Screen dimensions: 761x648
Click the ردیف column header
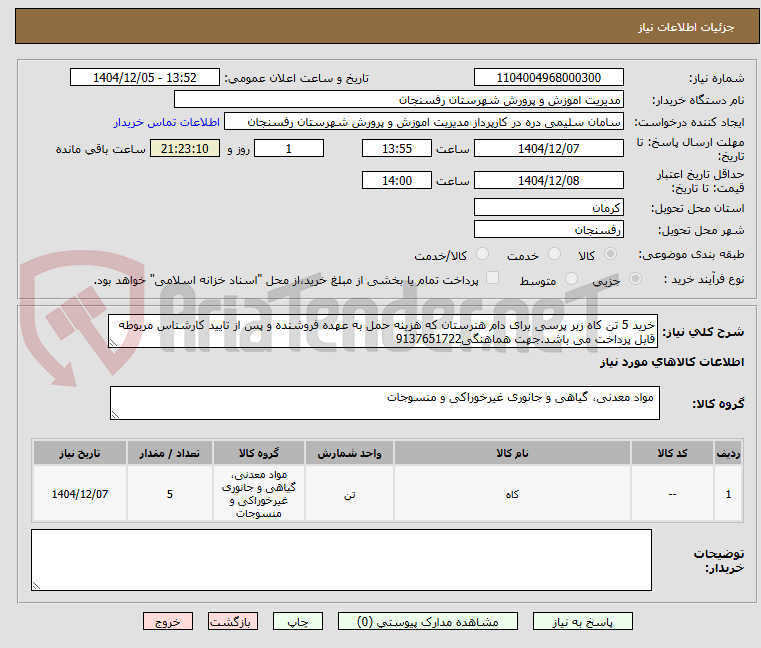pos(728,453)
